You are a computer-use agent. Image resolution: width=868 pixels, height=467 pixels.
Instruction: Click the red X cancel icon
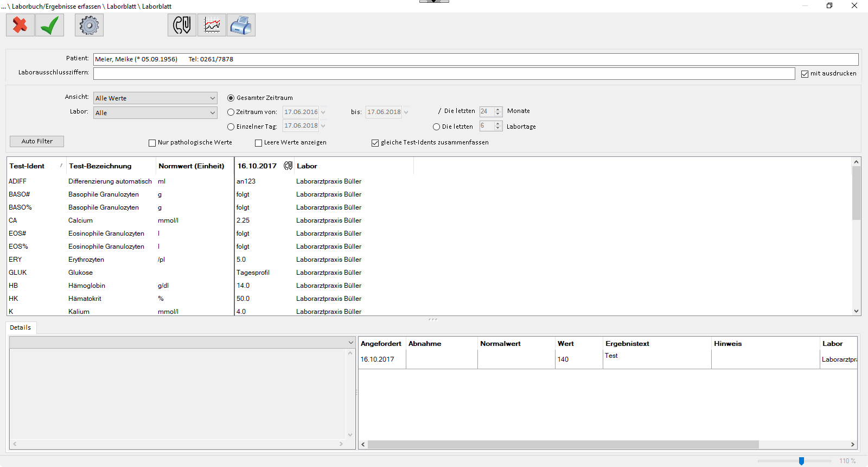click(x=20, y=25)
